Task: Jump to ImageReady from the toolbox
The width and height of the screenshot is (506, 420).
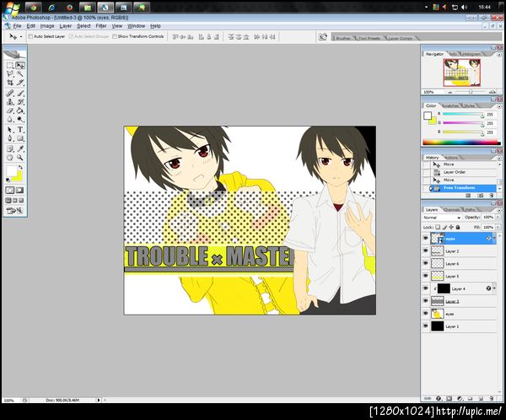Action: pos(15,211)
